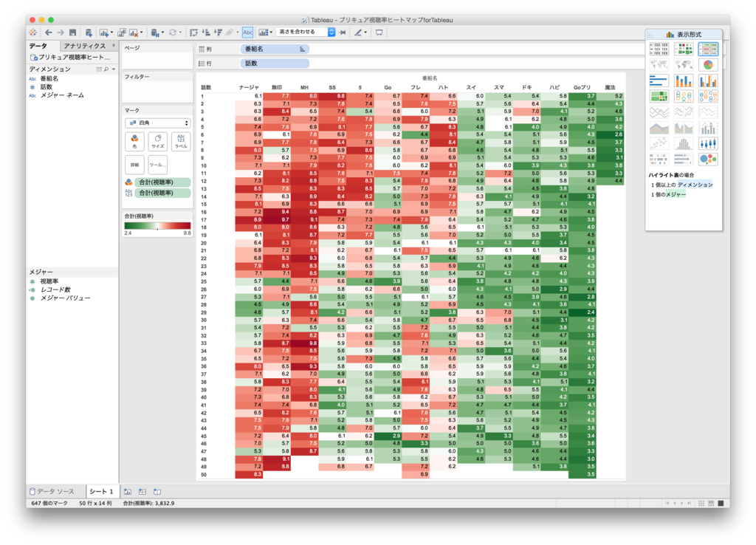
Task: Click the ラベル label button on Marks card
Action: (x=181, y=141)
